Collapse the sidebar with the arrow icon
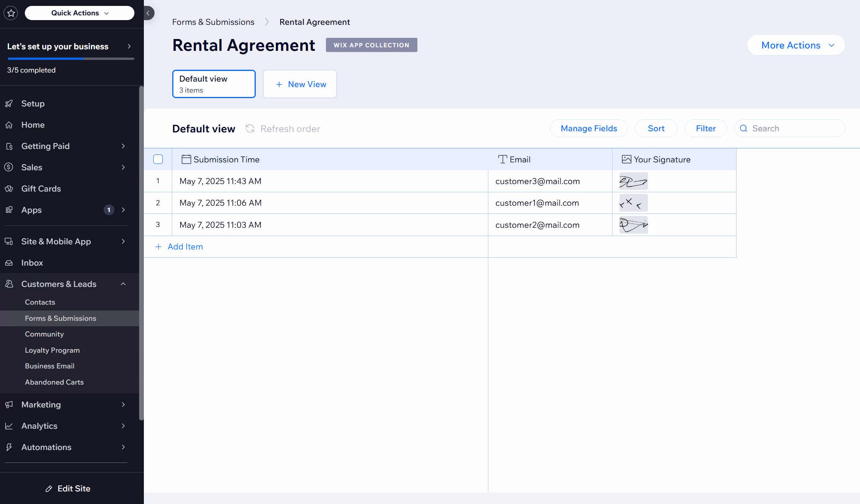 [x=148, y=13]
